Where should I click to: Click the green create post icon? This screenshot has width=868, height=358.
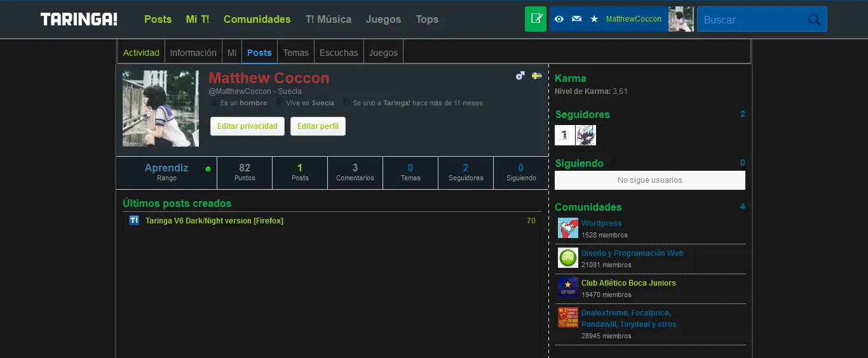click(x=536, y=19)
